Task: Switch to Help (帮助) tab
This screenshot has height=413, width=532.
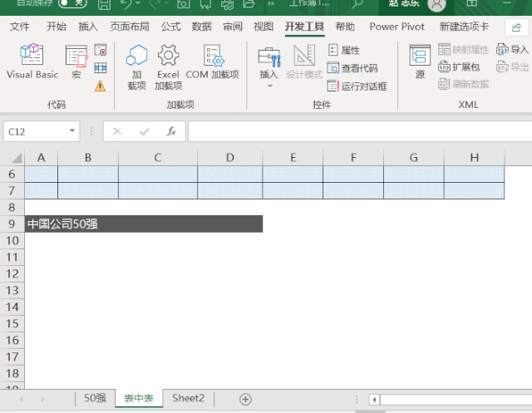Action: pos(345,27)
